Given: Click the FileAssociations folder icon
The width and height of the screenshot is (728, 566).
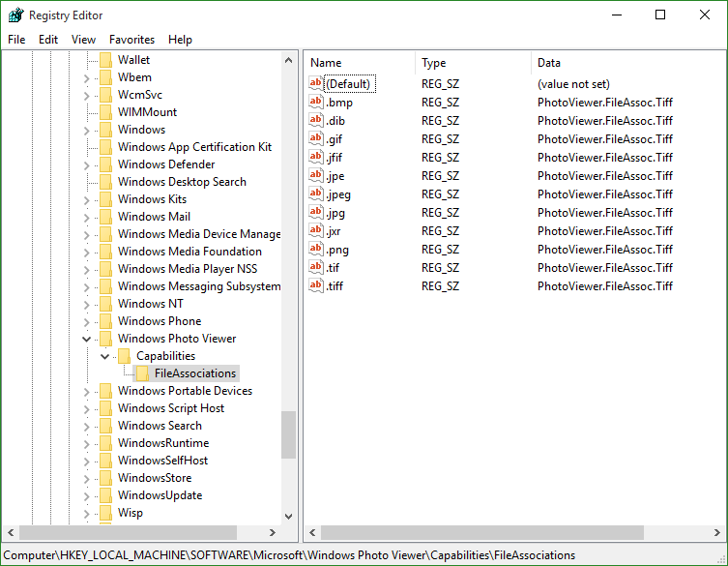Looking at the screenshot, I should pos(142,373).
